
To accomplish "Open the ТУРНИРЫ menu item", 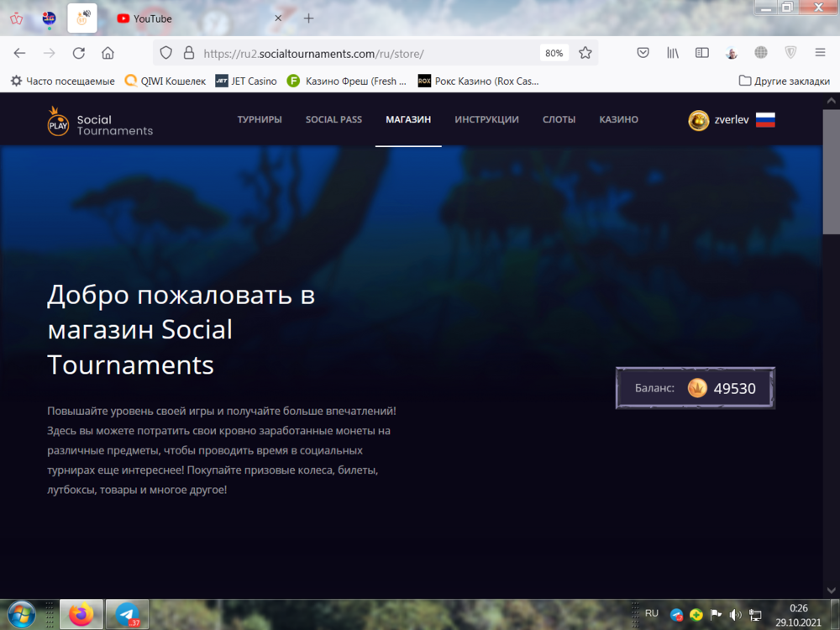I will click(x=260, y=119).
